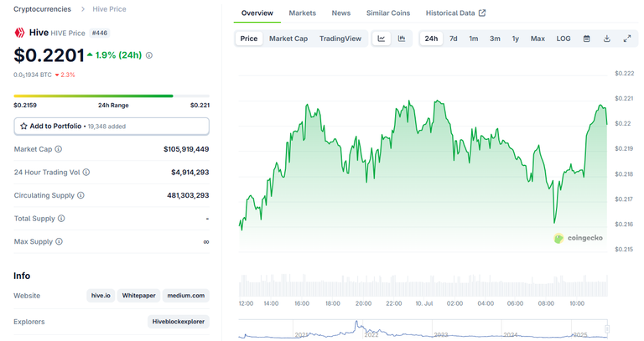Click the Hive logo icon
Screen dimensions: 644x341
19,33
